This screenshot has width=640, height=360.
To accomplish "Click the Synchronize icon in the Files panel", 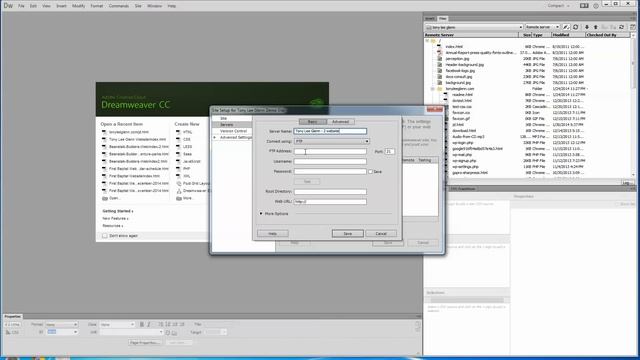I will click(622, 27).
